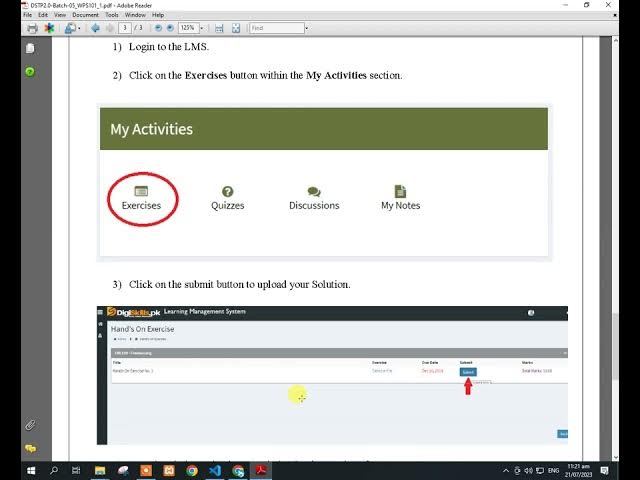Open the XAMPP orange taskbar icon

[x=169, y=471]
